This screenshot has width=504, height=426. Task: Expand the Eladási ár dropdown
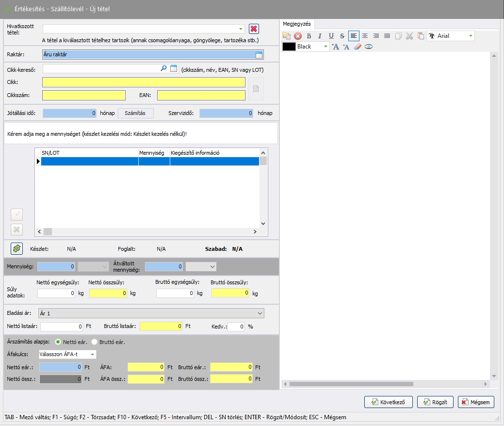pos(260,313)
